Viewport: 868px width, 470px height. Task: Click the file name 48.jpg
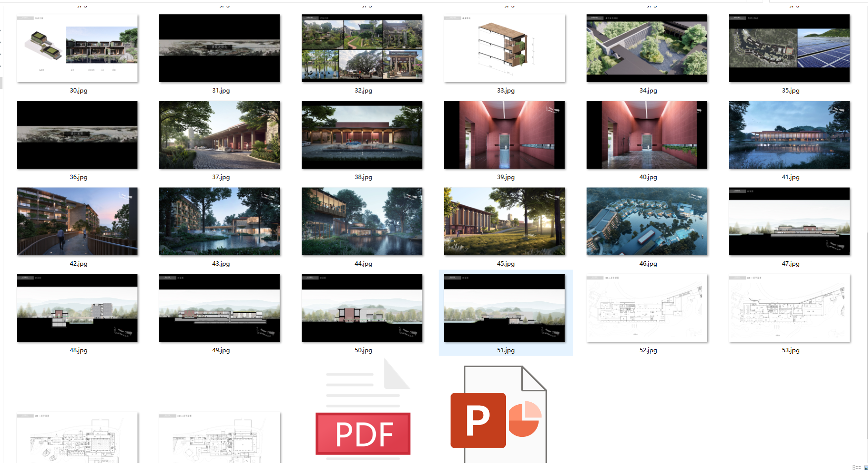point(79,350)
